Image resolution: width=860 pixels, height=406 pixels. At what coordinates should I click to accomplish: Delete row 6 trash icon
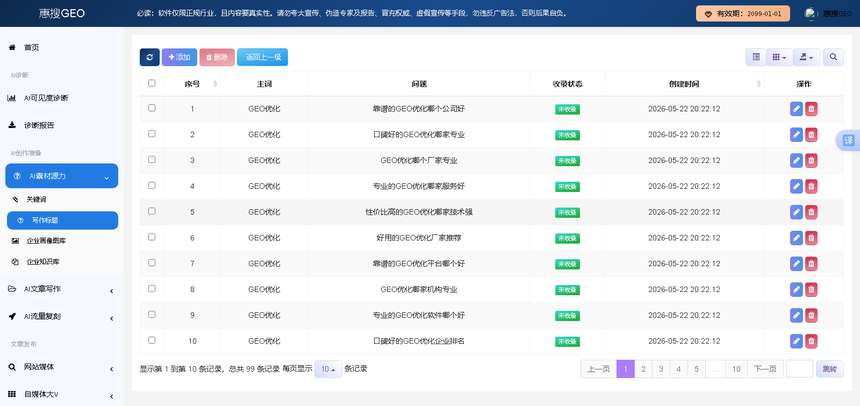click(x=811, y=238)
